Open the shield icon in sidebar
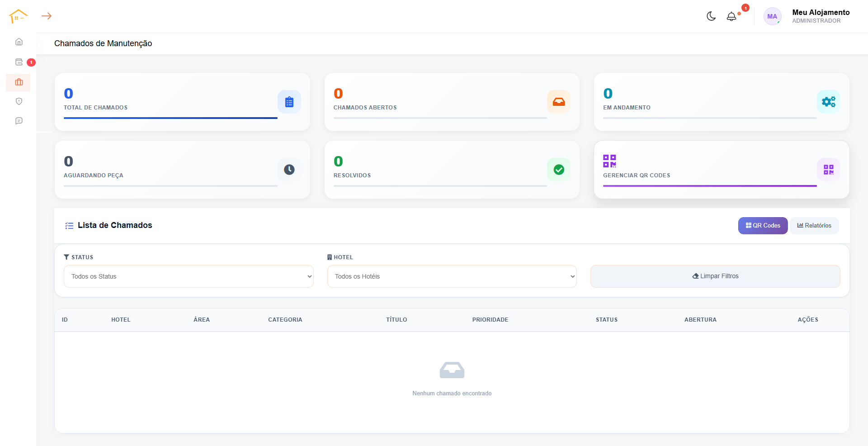The width and height of the screenshot is (868, 446). pos(19,101)
